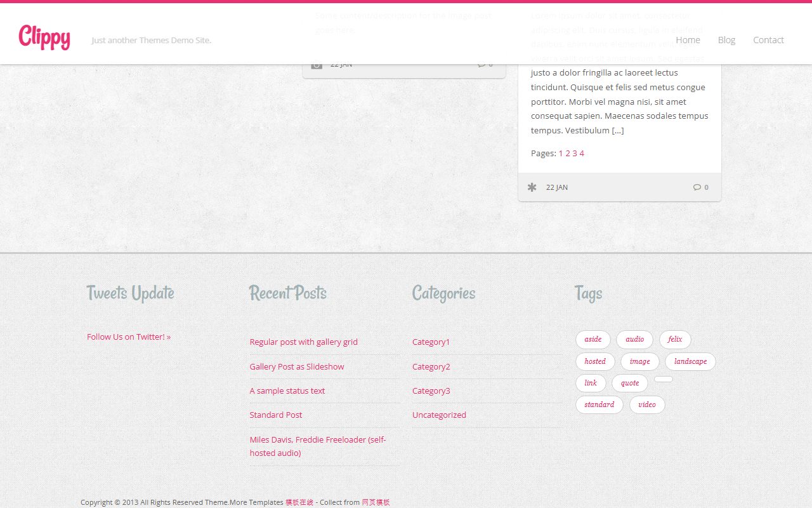The width and height of the screenshot is (812, 508).
Task: Click the aside tag
Action: coord(593,339)
